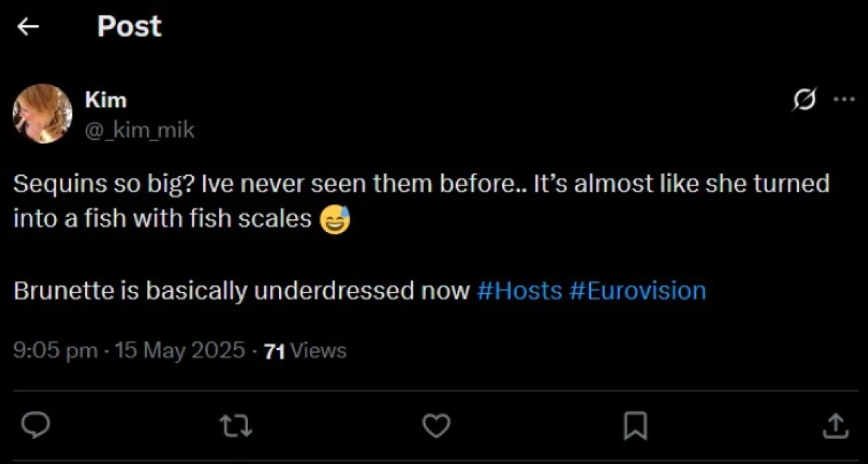Click the sweat-smile emoji in the post

pos(335,219)
